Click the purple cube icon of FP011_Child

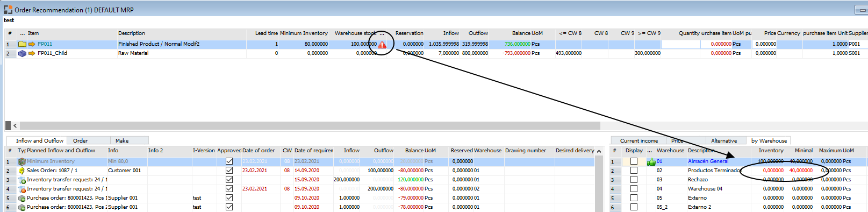pyautogui.click(x=22, y=53)
